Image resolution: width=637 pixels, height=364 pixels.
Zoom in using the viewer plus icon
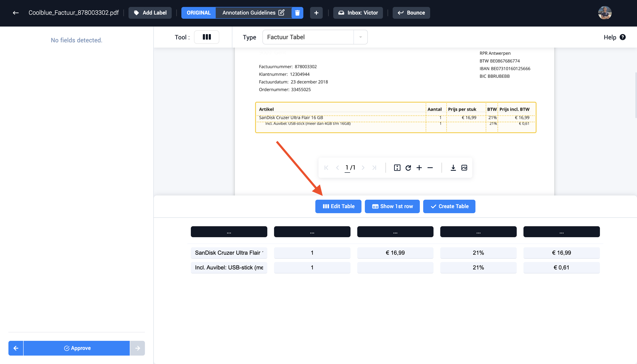point(419,168)
